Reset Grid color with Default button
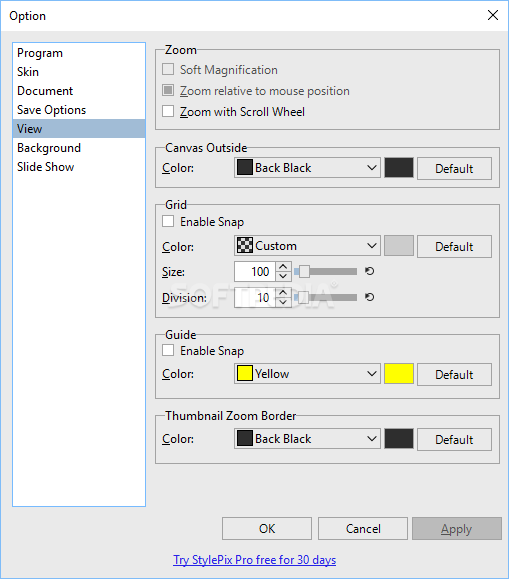Screen dimensions: 509x579 pyautogui.click(x=454, y=246)
